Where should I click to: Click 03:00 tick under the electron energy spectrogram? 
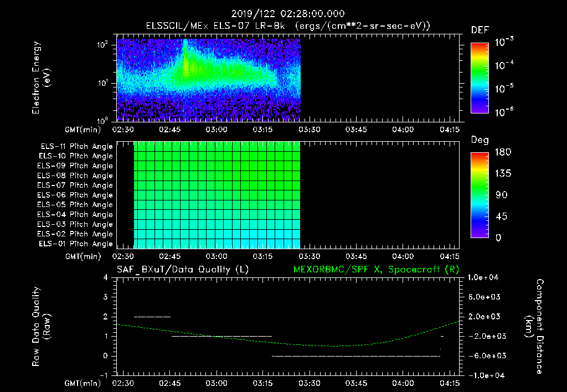tap(217, 130)
